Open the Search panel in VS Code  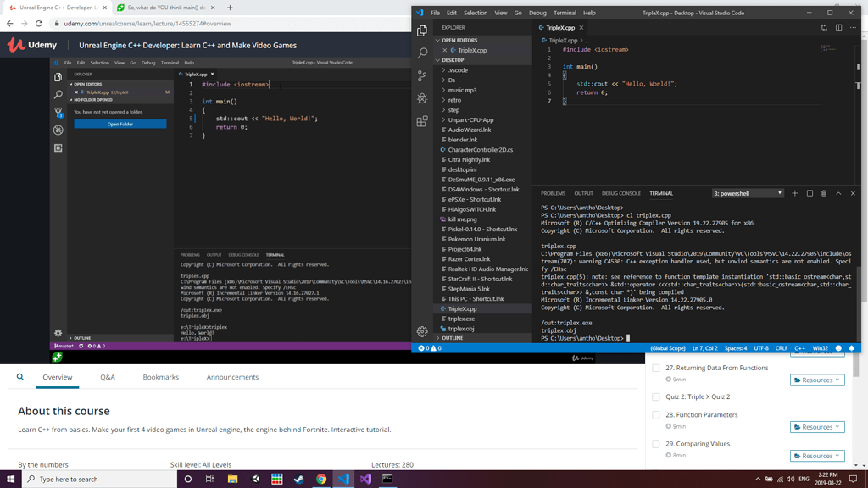tap(422, 51)
